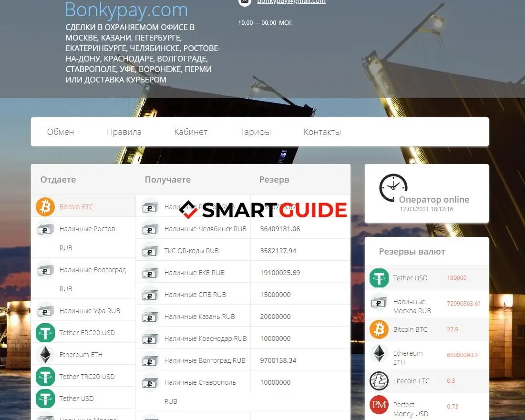Open the Кабинет section
This screenshot has height=420, width=525.
point(190,132)
